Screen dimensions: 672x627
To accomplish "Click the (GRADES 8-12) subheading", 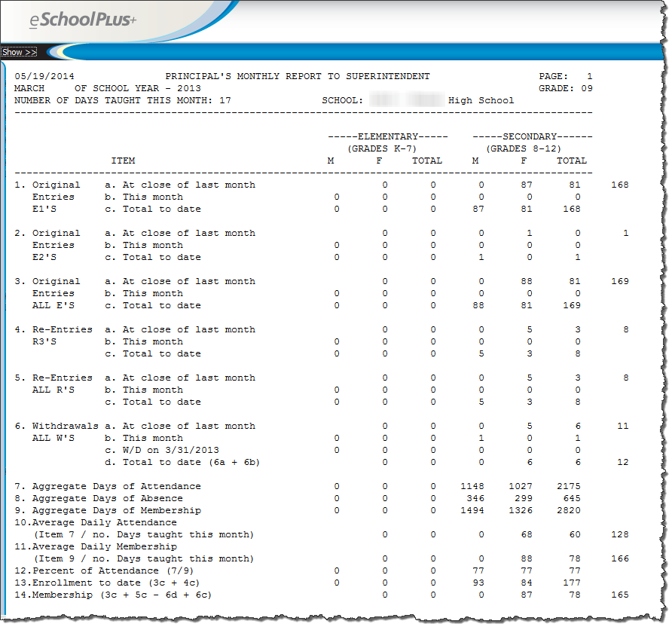I will pos(523,148).
